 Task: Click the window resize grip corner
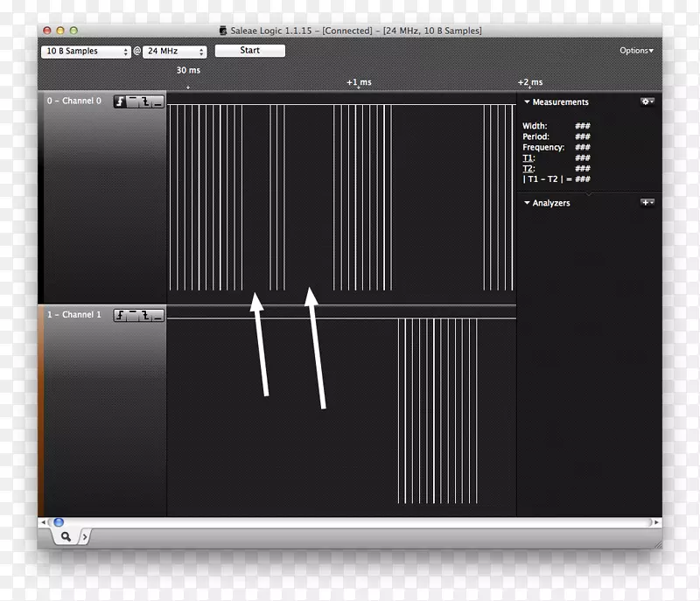(658, 544)
